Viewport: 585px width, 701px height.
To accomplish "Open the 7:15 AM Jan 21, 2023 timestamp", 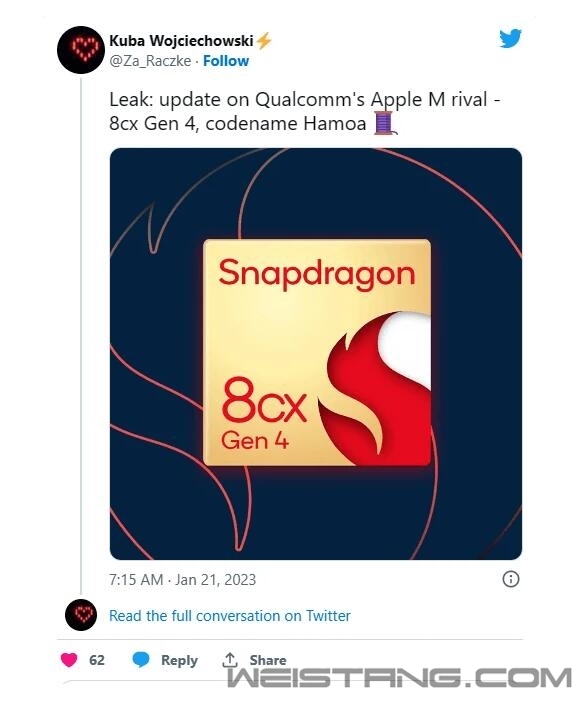I will (182, 579).
